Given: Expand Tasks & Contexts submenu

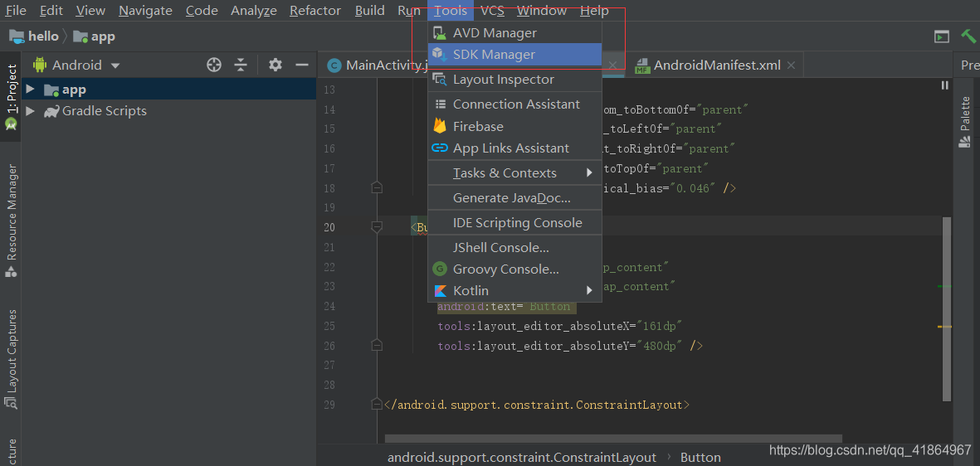Looking at the screenshot, I should click(514, 173).
